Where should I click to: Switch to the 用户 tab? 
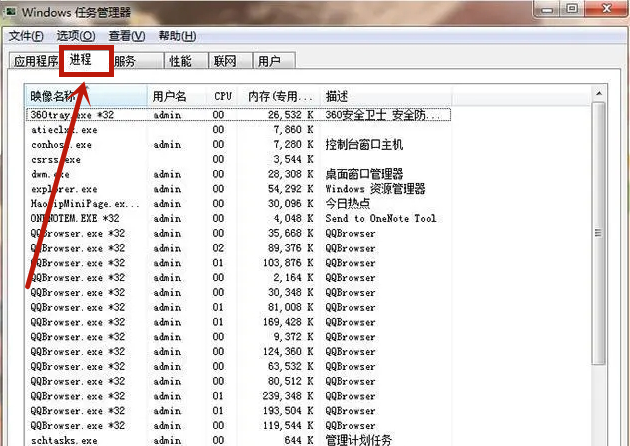pyautogui.click(x=269, y=61)
